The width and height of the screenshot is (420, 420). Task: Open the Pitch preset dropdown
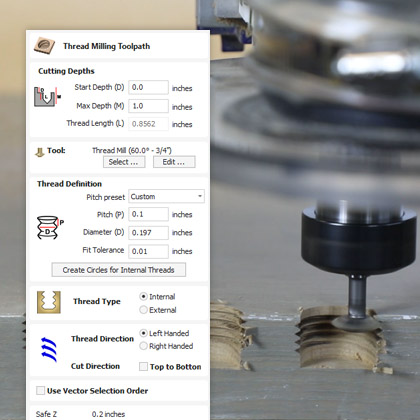click(166, 196)
